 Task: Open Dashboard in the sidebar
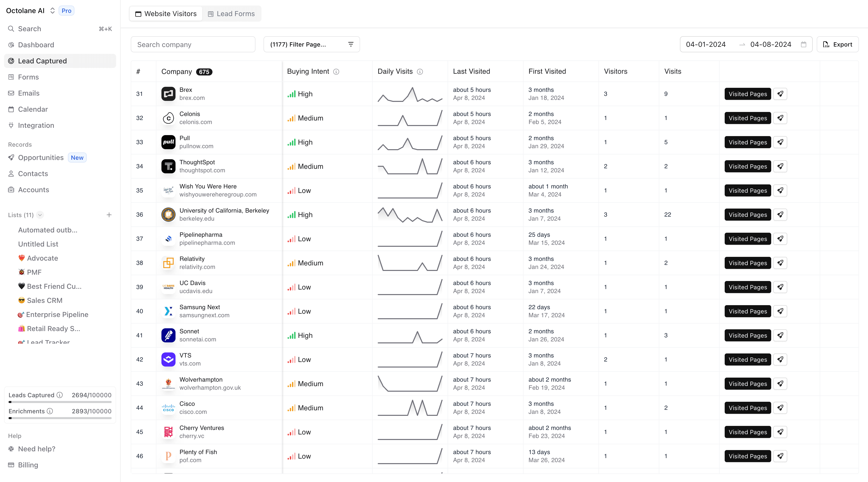coord(60,45)
